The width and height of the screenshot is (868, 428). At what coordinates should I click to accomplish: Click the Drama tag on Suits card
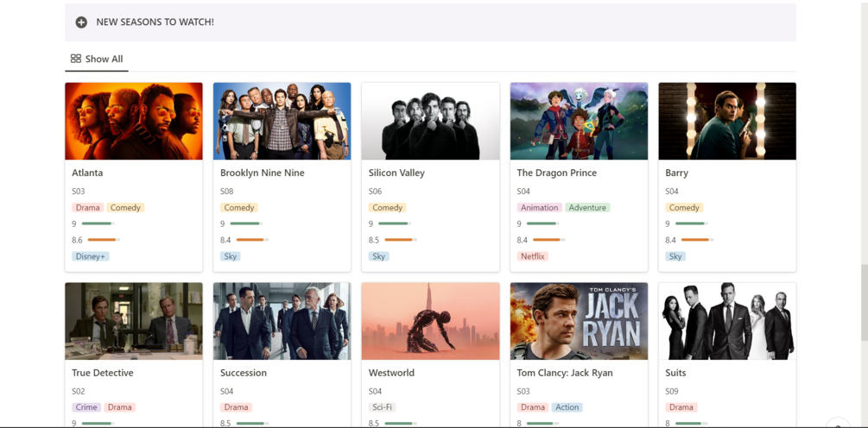[x=681, y=407]
